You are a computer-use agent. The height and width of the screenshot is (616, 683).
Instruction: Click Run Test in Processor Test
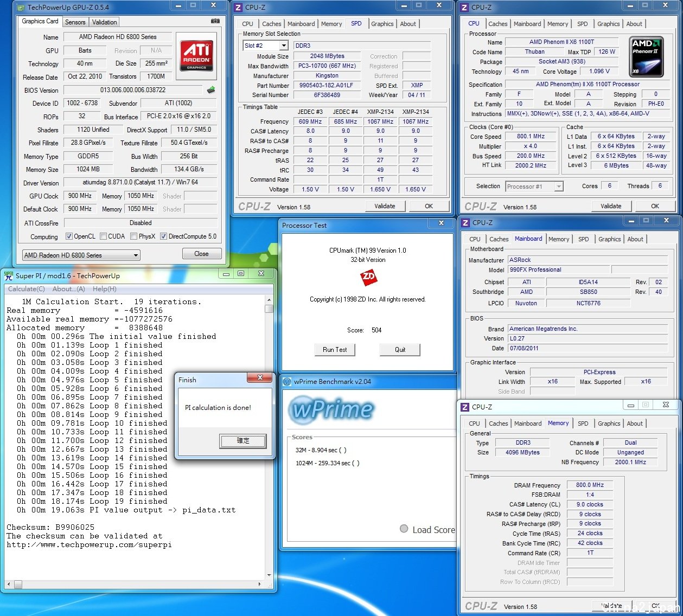[335, 350]
